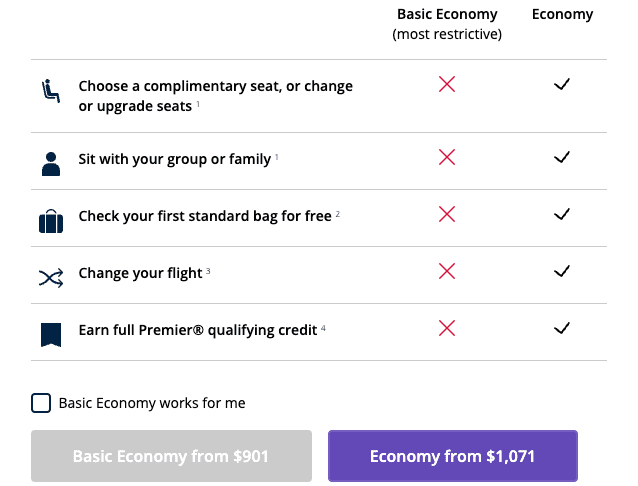Viewport: 638px width, 486px height.
Task: Select the Economy from $1,071 button
Action: [x=453, y=456]
